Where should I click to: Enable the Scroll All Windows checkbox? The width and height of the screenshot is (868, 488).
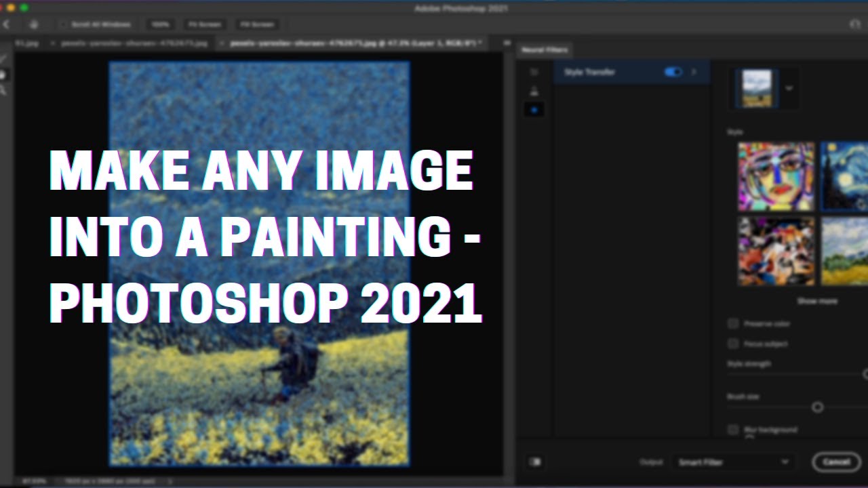[64, 24]
